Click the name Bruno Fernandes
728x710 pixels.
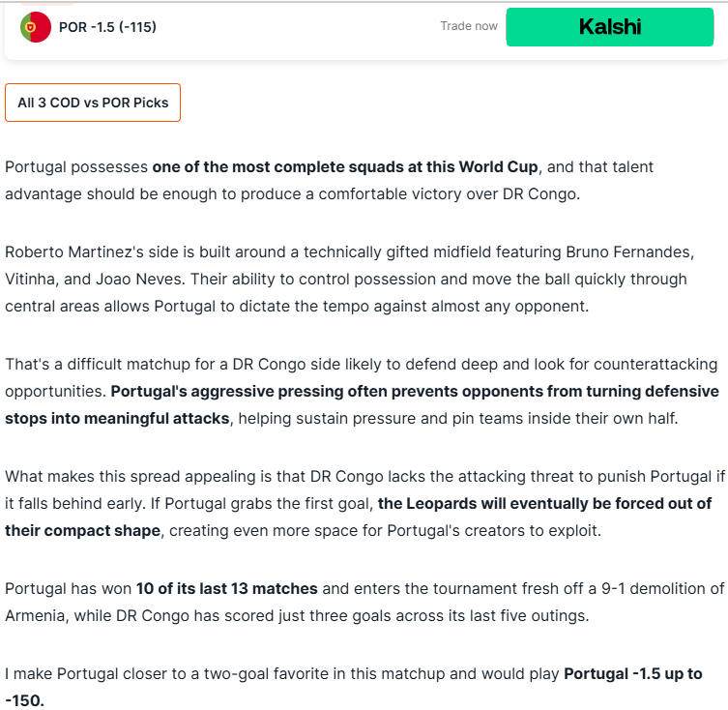629,251
